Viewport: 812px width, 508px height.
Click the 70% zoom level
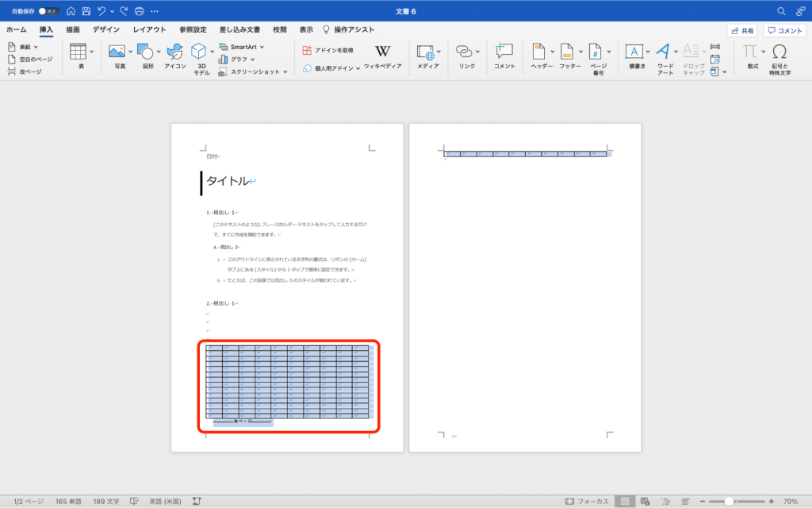[x=791, y=502]
